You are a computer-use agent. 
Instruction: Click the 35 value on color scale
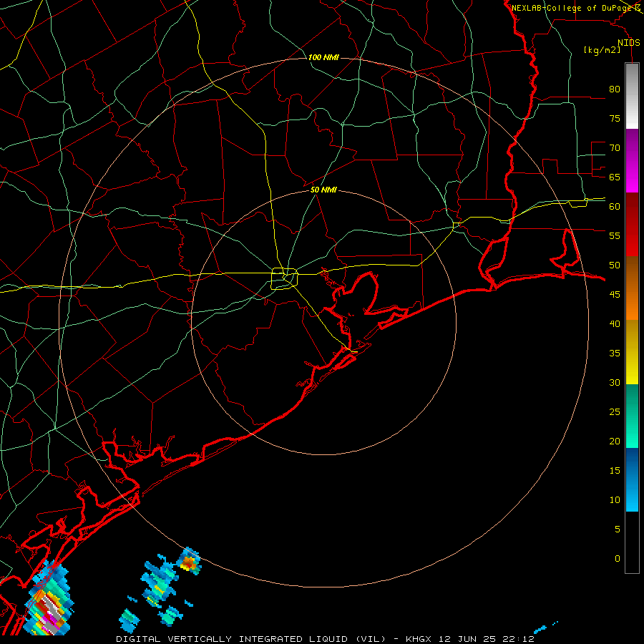tap(615, 353)
